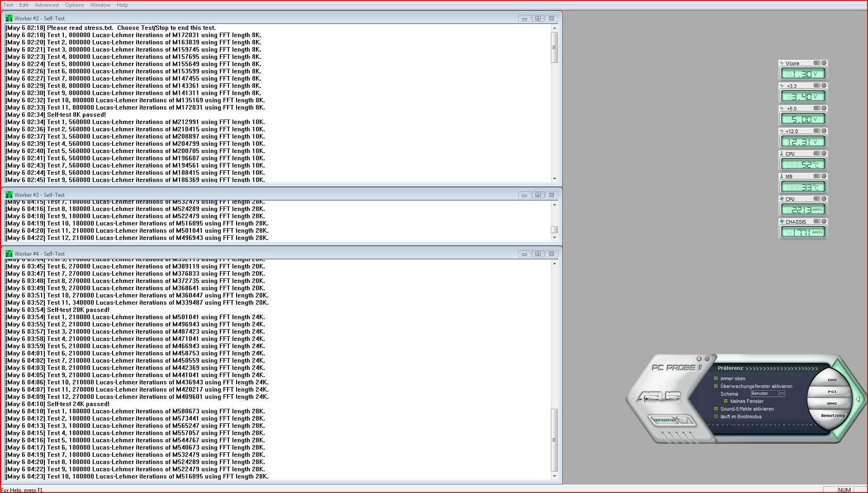The width and height of the screenshot is (868, 493).
Task: Open settings icon on +3.3 monitor
Action: click(817, 86)
